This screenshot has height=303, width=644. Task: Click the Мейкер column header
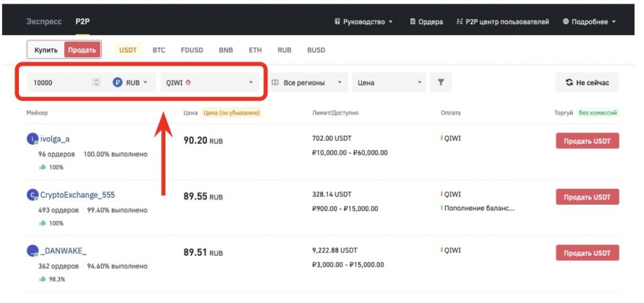coord(37,113)
